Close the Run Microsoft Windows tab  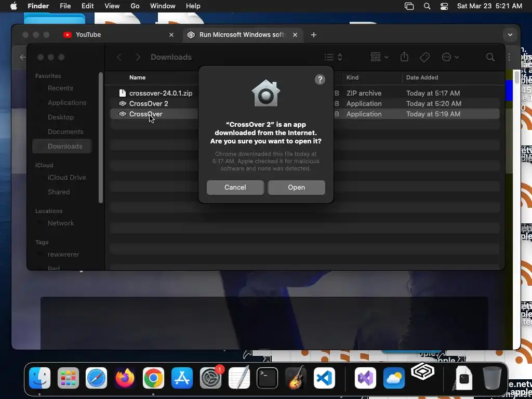(x=295, y=35)
